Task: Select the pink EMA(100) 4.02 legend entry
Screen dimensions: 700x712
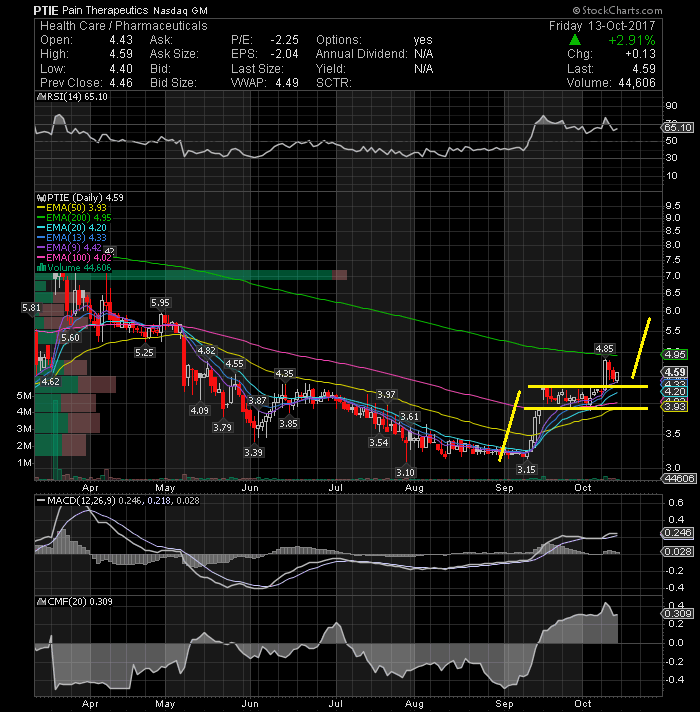Action: pyautogui.click(x=74, y=258)
